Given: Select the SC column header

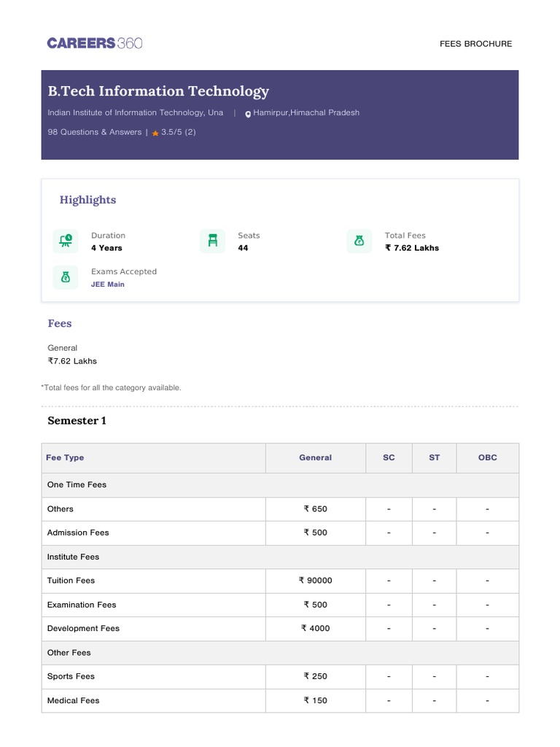Looking at the screenshot, I should click(389, 457).
